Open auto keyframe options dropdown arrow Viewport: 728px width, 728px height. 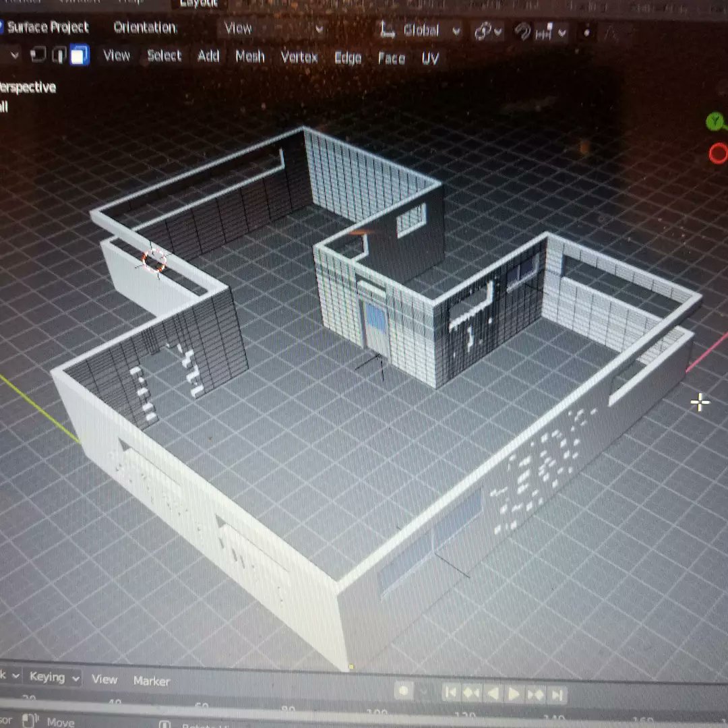[424, 692]
